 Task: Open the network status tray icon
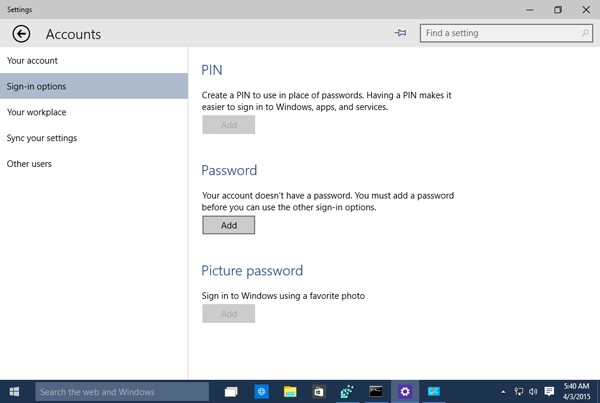click(519, 391)
